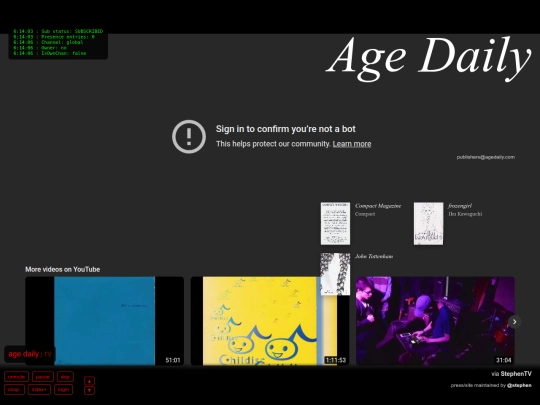The width and height of the screenshot is (540, 405).
Task: Click the red down-arrow stepper
Action: click(x=90, y=390)
